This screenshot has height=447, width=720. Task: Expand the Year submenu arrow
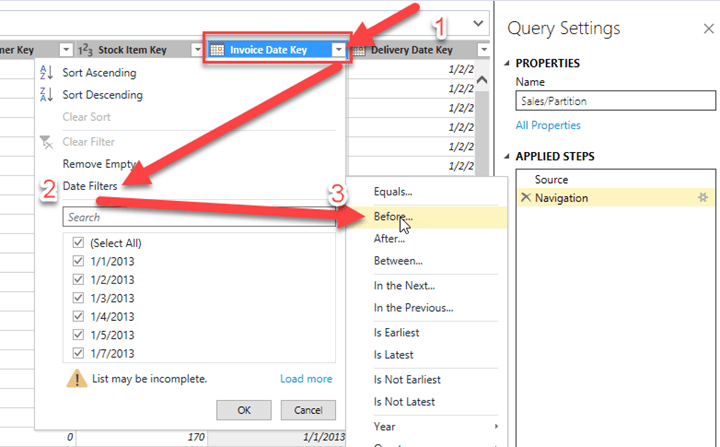(496, 426)
